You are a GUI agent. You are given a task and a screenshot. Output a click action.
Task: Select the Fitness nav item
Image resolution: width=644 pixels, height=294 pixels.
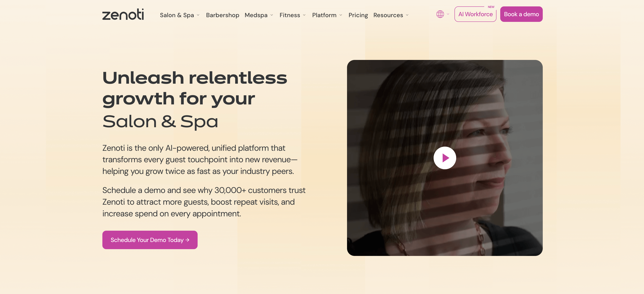coord(290,15)
